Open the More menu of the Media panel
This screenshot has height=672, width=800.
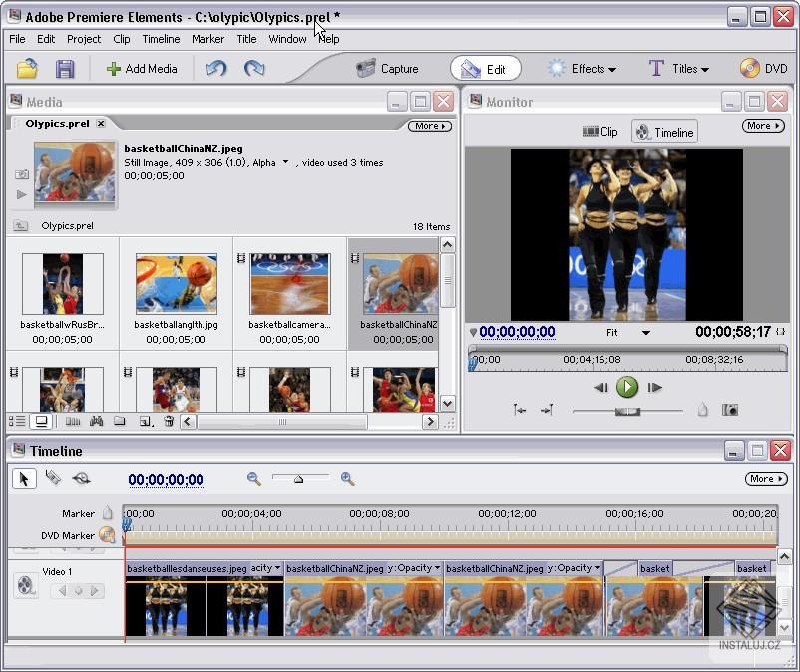428,125
